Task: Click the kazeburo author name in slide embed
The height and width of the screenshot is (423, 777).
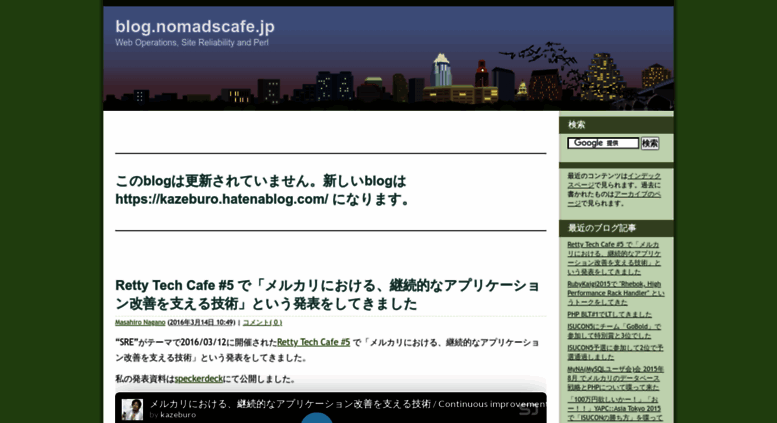Action: (178, 415)
